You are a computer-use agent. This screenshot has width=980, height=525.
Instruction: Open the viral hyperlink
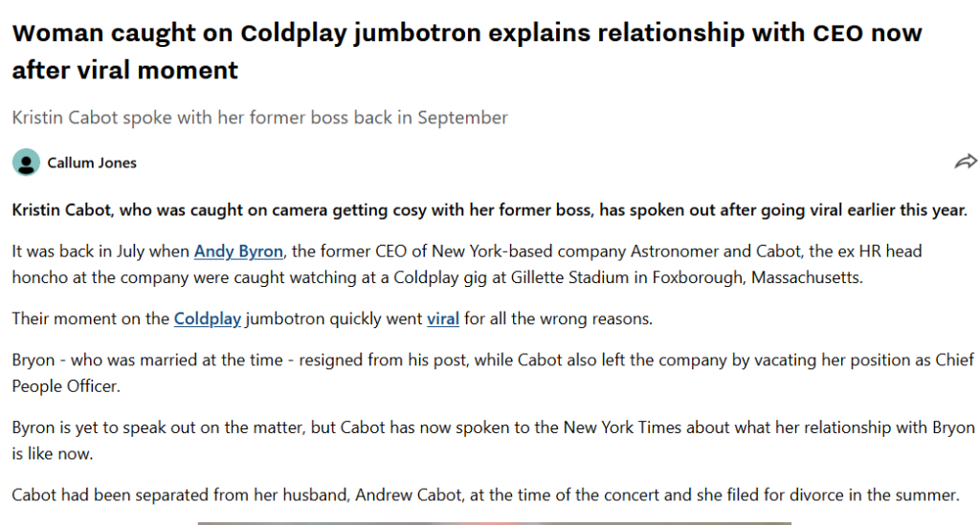[x=443, y=318]
